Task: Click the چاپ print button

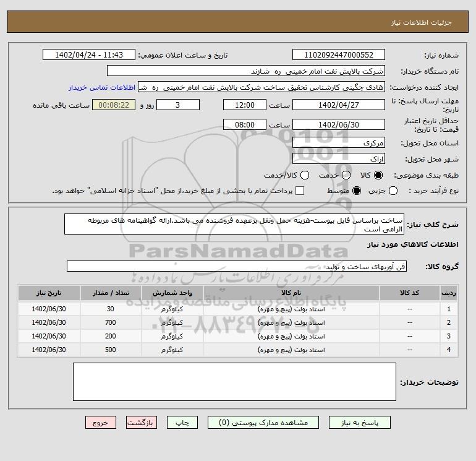Action: click(182, 423)
